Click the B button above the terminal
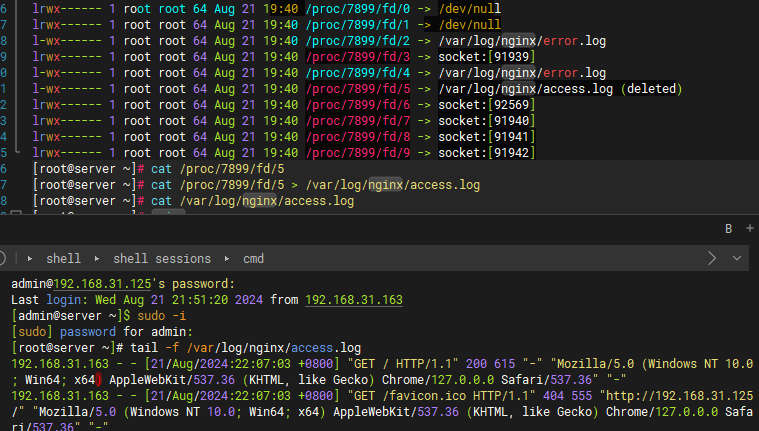 click(729, 229)
